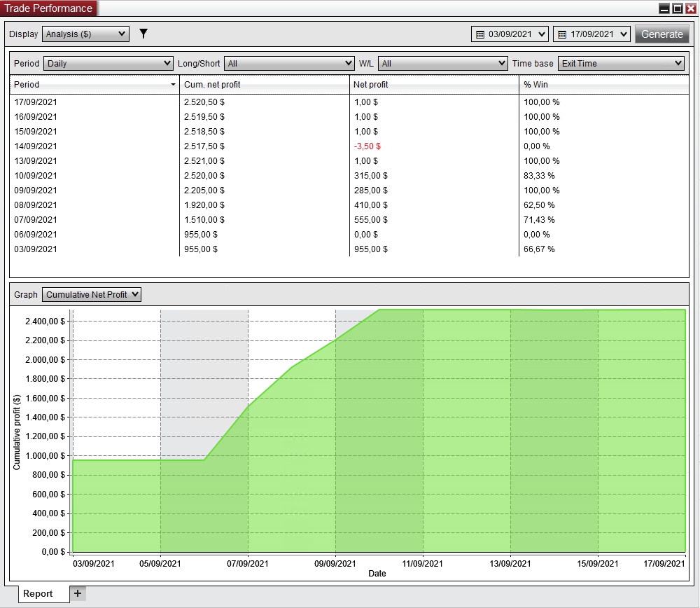Viewport: 700px width, 608px height.
Task: Open the start date calendar picker
Action: click(509, 34)
